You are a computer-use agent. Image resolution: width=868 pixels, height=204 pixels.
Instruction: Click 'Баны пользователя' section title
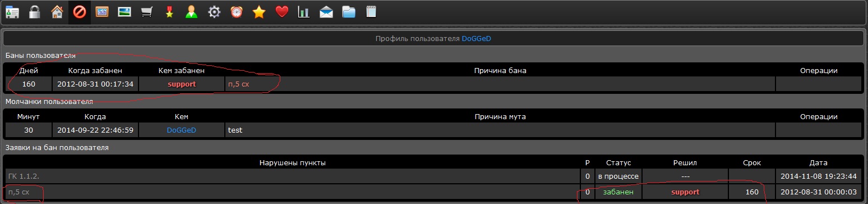click(40, 56)
